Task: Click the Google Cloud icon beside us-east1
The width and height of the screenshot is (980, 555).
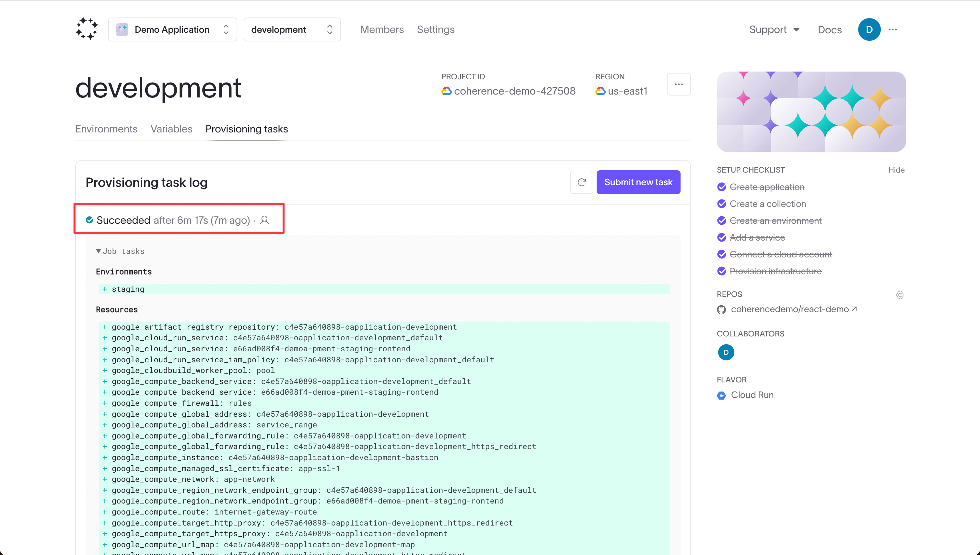Action: point(601,91)
